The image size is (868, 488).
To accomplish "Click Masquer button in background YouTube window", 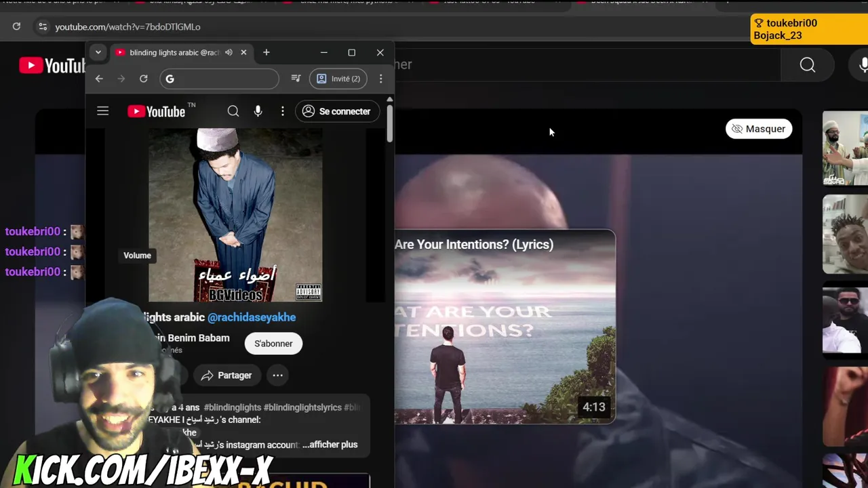I will coord(759,129).
